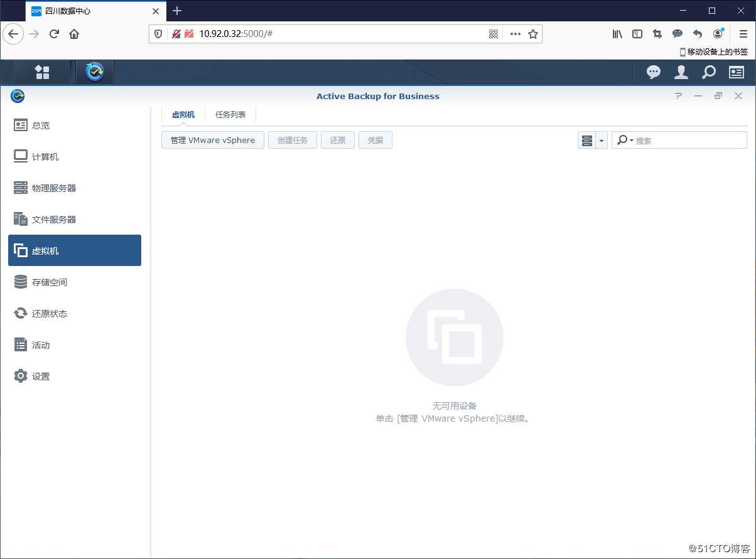This screenshot has height=559, width=756.
Task: Click the undo arrow toolbar icon
Action: point(698,34)
